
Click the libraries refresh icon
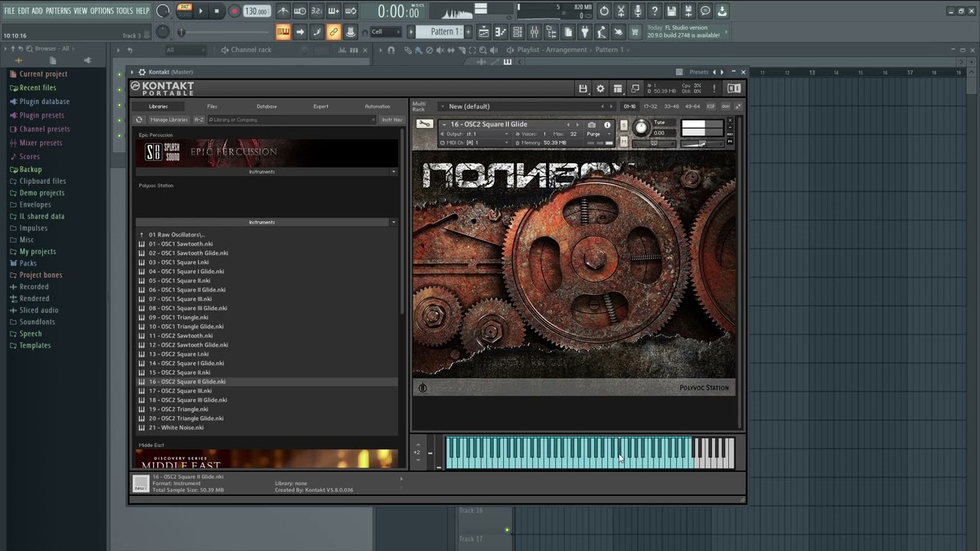point(139,119)
